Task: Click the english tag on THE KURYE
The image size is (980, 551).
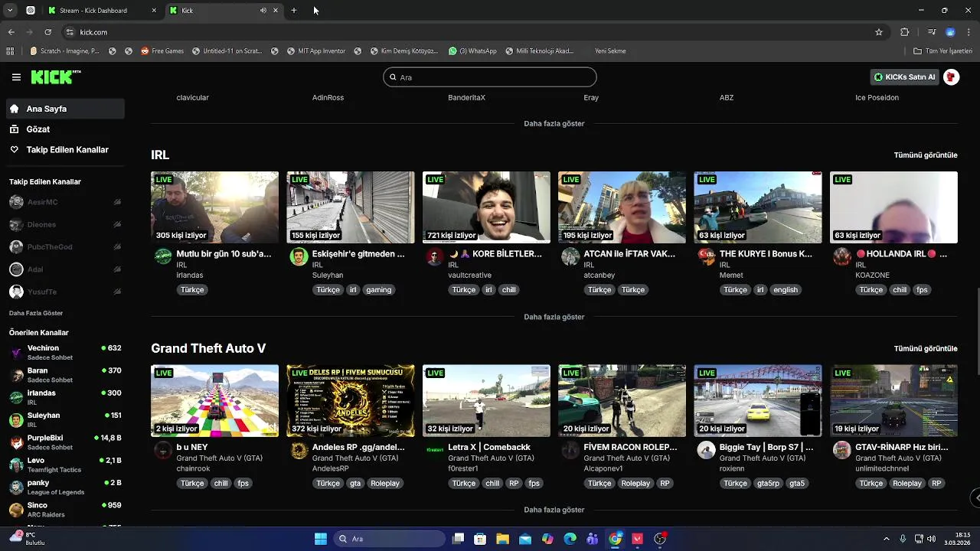Action: click(786, 290)
